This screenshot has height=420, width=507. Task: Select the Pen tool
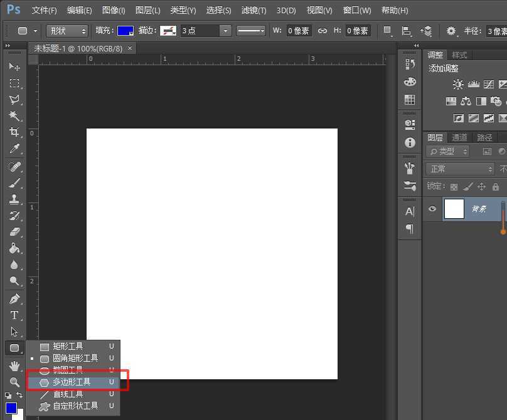[x=14, y=299]
